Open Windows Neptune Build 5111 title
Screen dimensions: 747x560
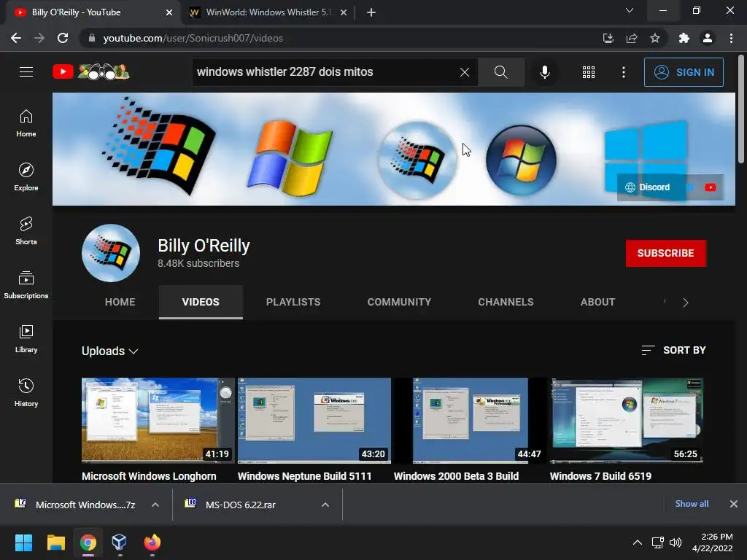pos(304,476)
